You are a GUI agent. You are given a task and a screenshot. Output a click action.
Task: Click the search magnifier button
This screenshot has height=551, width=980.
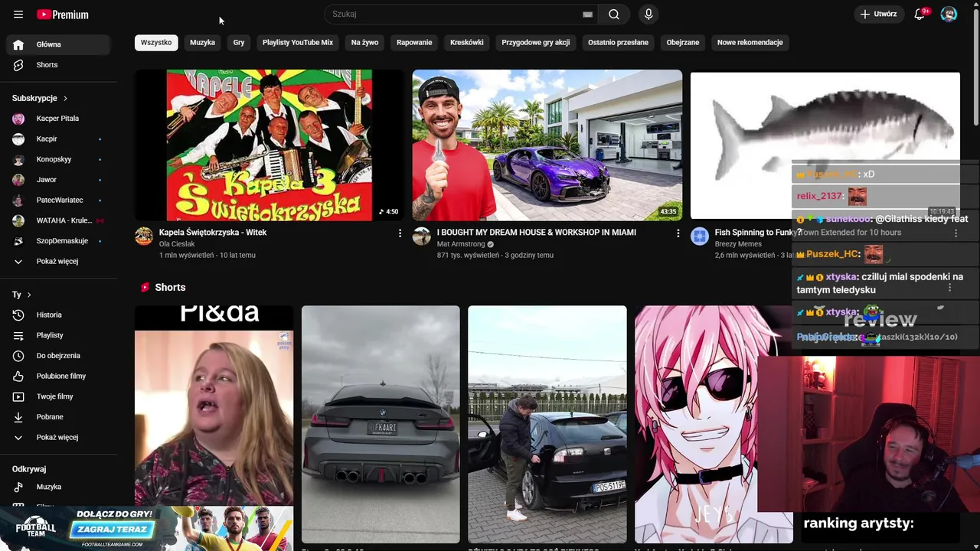[614, 14]
